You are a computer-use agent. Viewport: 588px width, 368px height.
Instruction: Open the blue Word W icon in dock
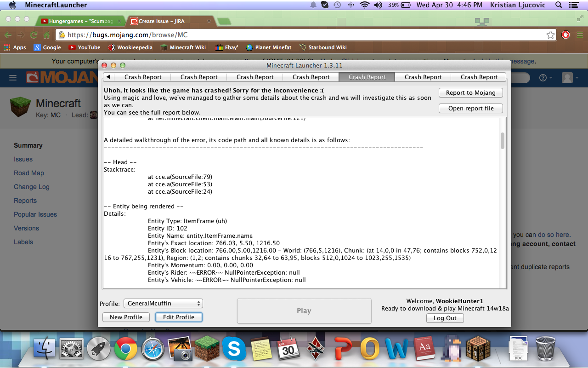click(396, 348)
